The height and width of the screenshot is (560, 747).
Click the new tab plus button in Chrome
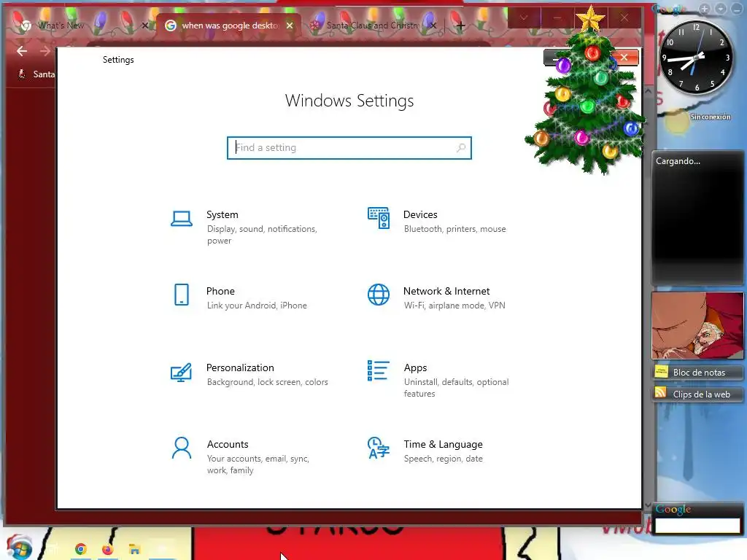(x=460, y=26)
